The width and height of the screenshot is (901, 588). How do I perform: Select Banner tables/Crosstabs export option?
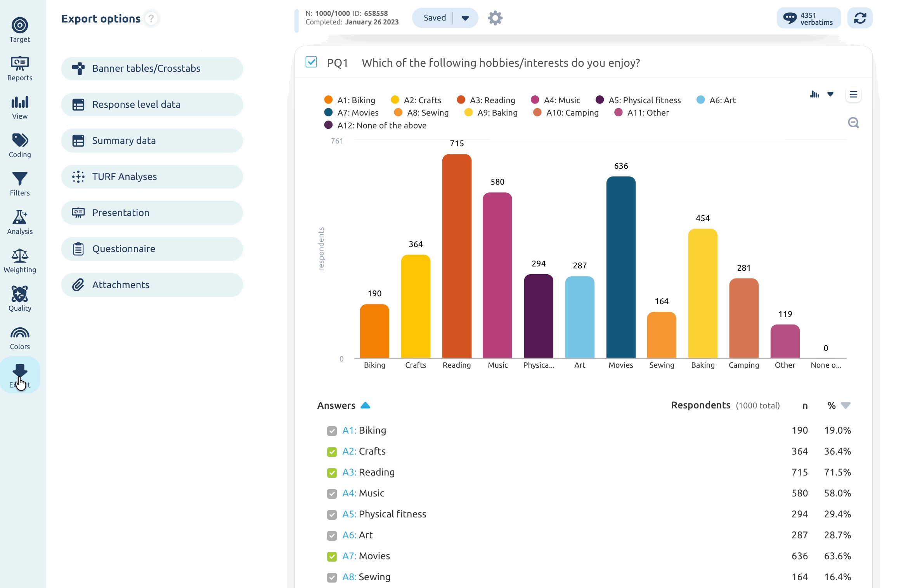[152, 69]
